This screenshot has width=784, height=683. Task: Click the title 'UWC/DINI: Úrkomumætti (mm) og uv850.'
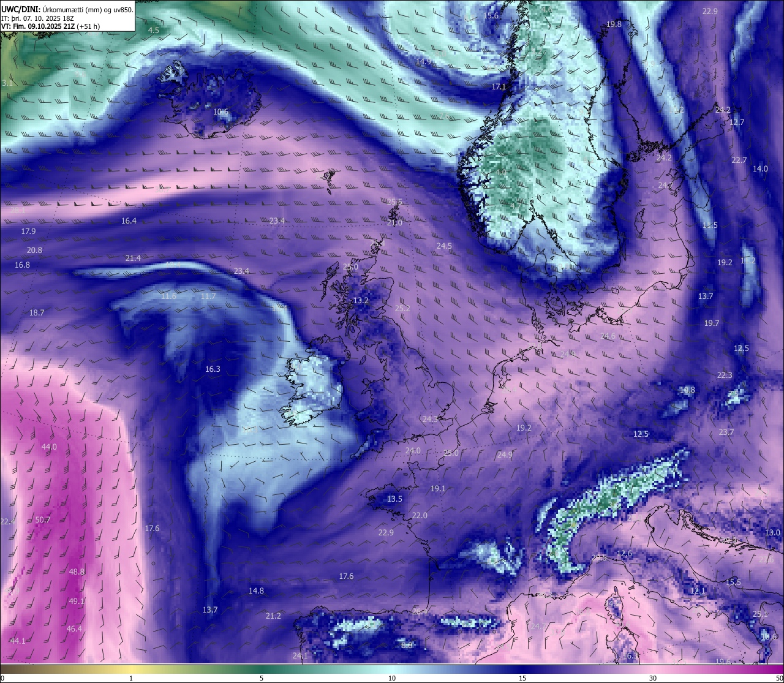[67, 10]
